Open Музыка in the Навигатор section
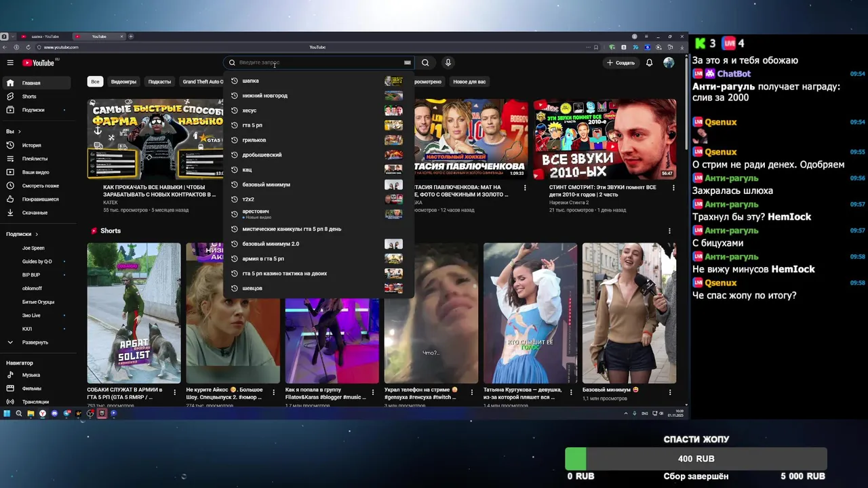 (x=37, y=375)
